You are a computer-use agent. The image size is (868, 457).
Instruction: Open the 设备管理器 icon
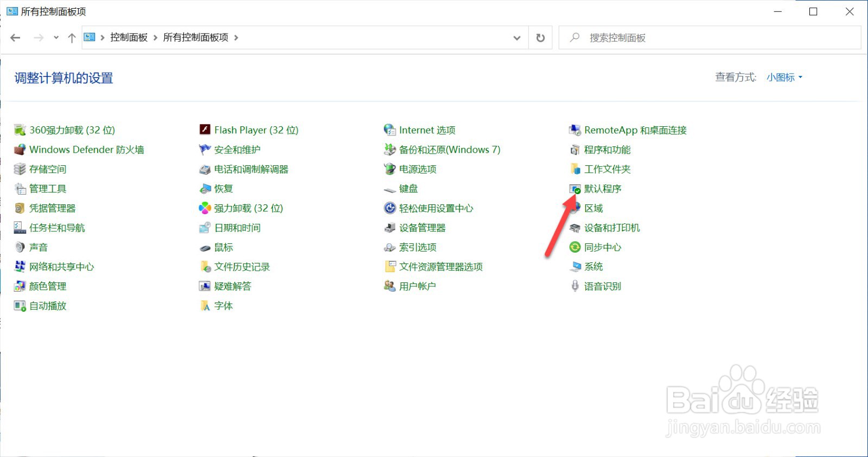point(390,228)
